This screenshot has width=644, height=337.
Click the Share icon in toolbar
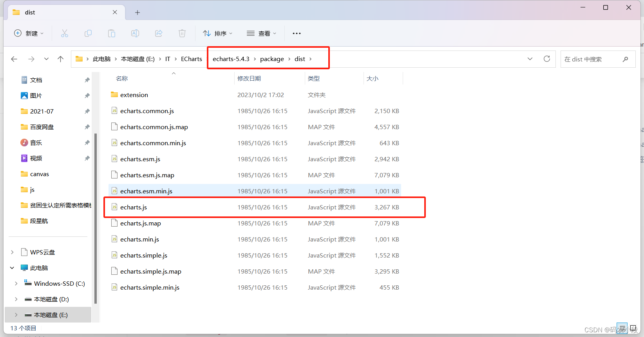click(159, 33)
